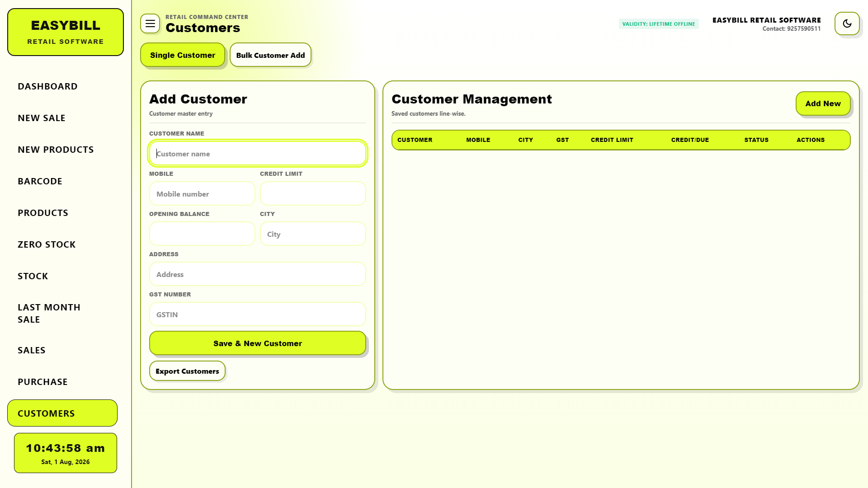The width and height of the screenshot is (868, 488).
Task: Click the CREDIT/DUE column header
Action: (690, 140)
